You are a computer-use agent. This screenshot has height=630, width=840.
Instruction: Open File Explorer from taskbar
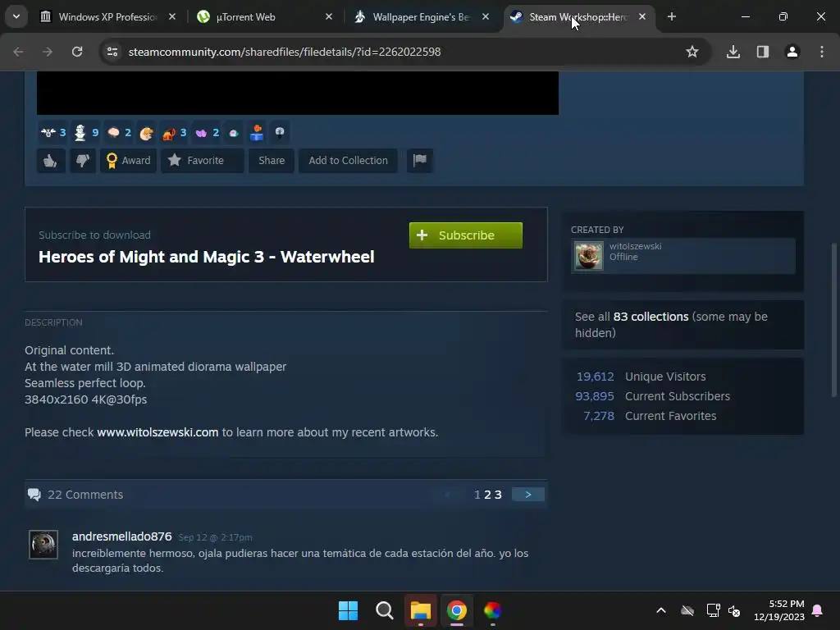[x=421, y=610]
